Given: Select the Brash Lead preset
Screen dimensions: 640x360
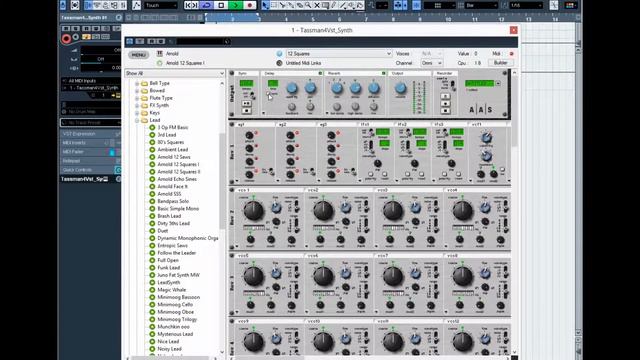Looking at the screenshot, I should coord(169,216).
